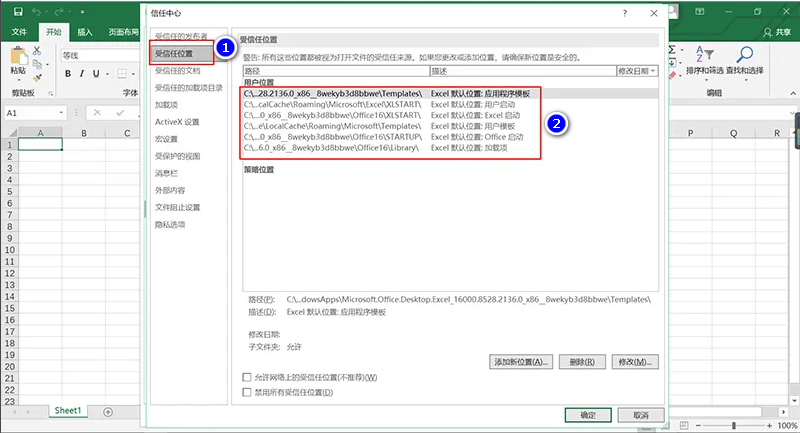This screenshot has height=433, width=800.
Task: Select ActiveX 设置 in Trust Center sidebar
Action: click(x=177, y=122)
